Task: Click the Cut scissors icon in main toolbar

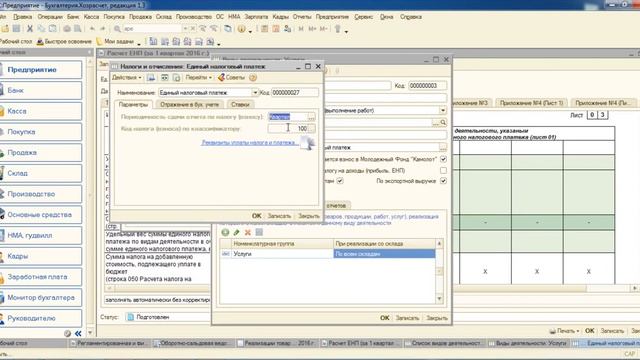Action: (30, 29)
